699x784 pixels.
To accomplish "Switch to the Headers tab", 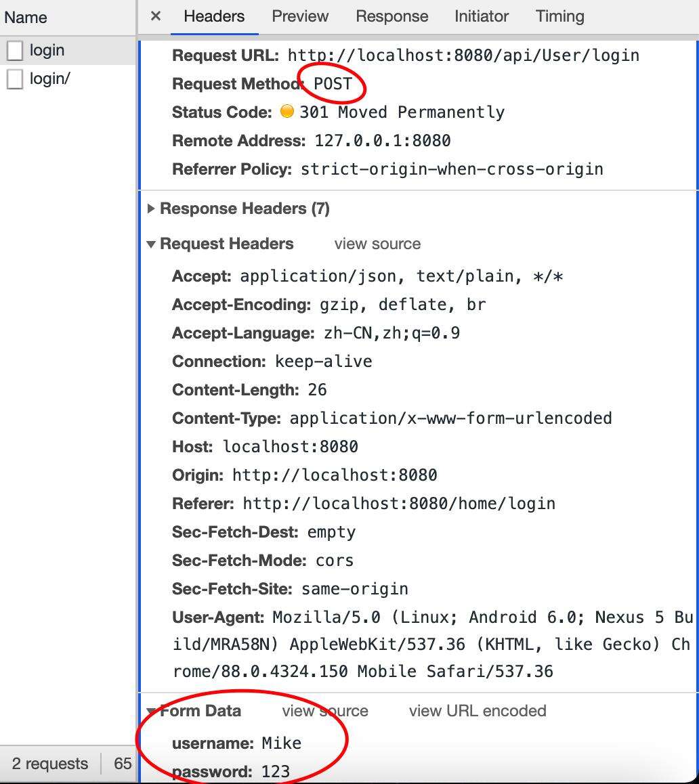I will tap(214, 16).
